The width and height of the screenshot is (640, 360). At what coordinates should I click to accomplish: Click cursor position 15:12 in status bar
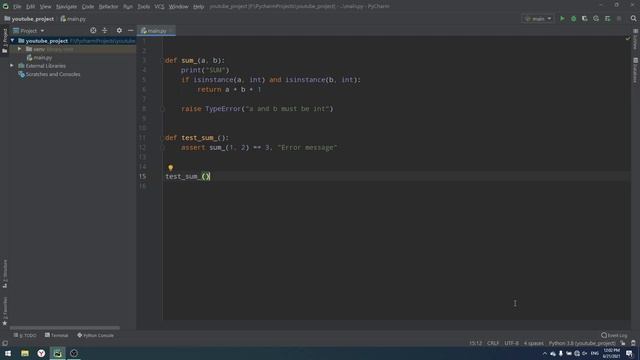coord(475,343)
